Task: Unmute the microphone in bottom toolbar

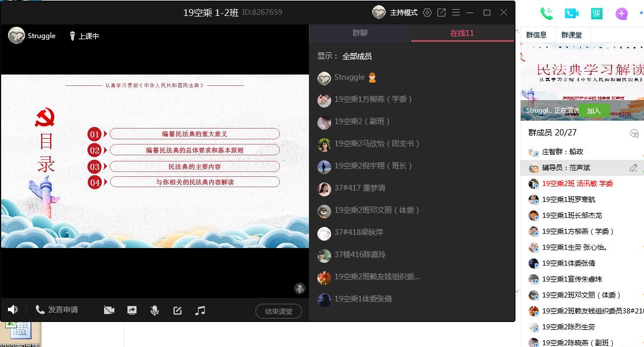Action: click(154, 311)
